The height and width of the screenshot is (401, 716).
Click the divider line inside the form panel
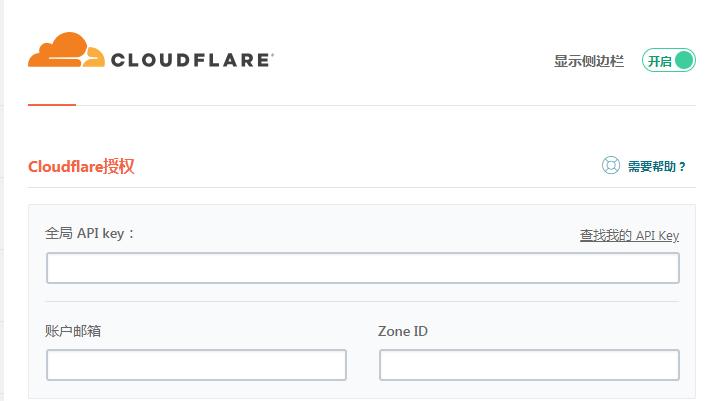[x=362, y=301]
